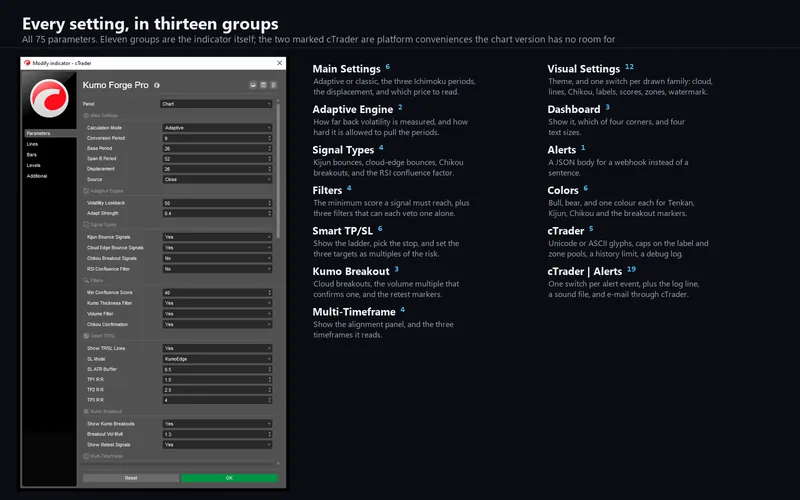800x500 pixels.
Task: Click the trash delete icon in dialog header
Action: pyautogui.click(x=273, y=85)
